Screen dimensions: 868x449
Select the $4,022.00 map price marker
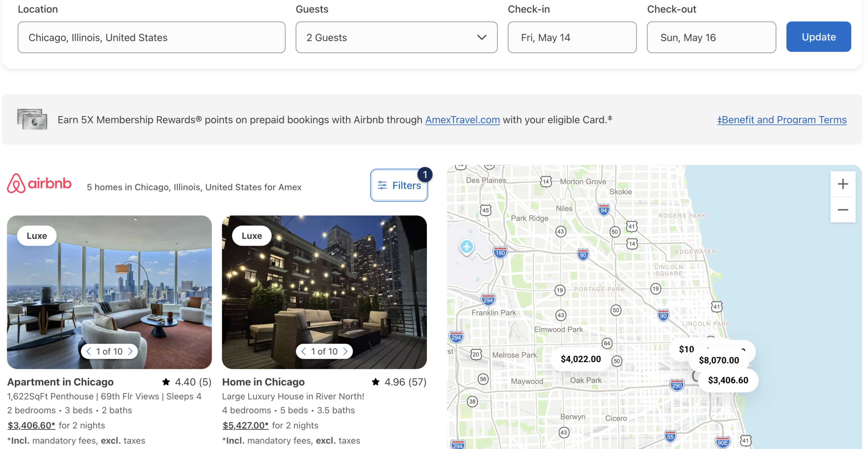point(580,359)
